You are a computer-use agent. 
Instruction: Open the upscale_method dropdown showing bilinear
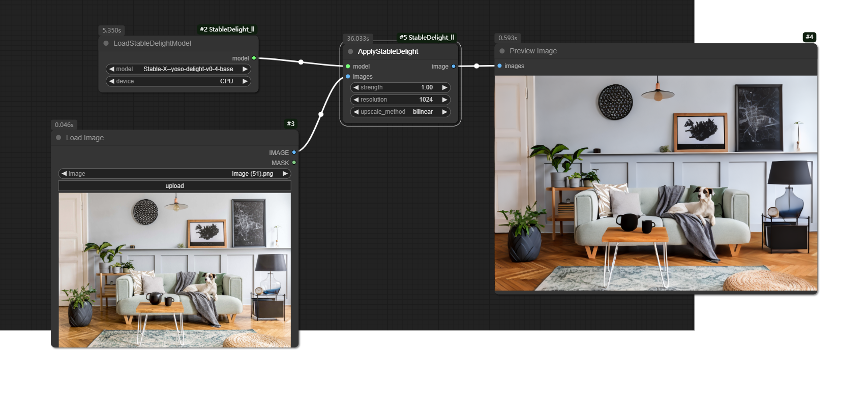click(400, 112)
